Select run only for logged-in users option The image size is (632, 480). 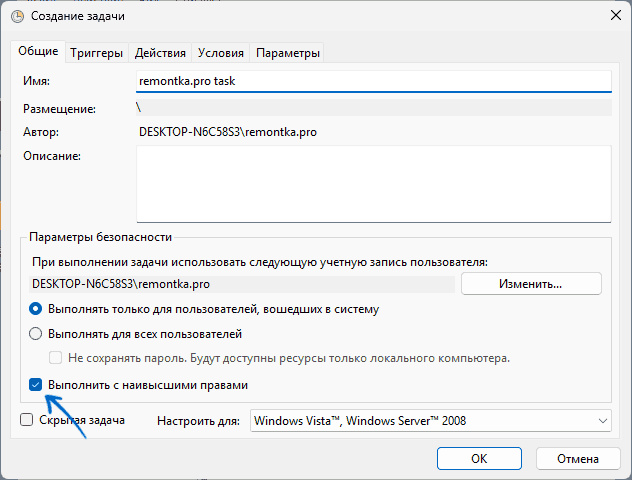point(36,310)
